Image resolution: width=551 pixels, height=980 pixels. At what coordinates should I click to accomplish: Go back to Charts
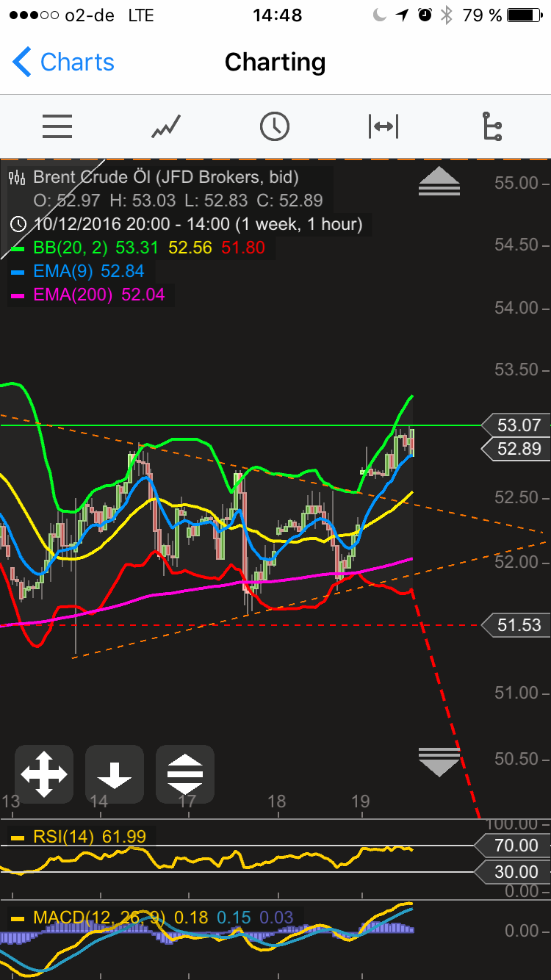click(x=63, y=62)
